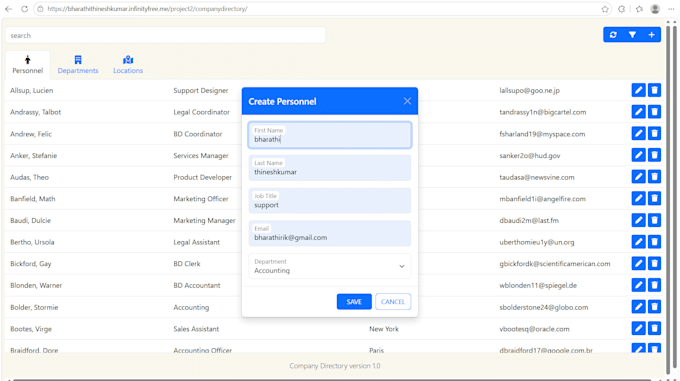The height and width of the screenshot is (381, 680).
Task: Click name Bolder, Stormie
Action: (x=34, y=307)
